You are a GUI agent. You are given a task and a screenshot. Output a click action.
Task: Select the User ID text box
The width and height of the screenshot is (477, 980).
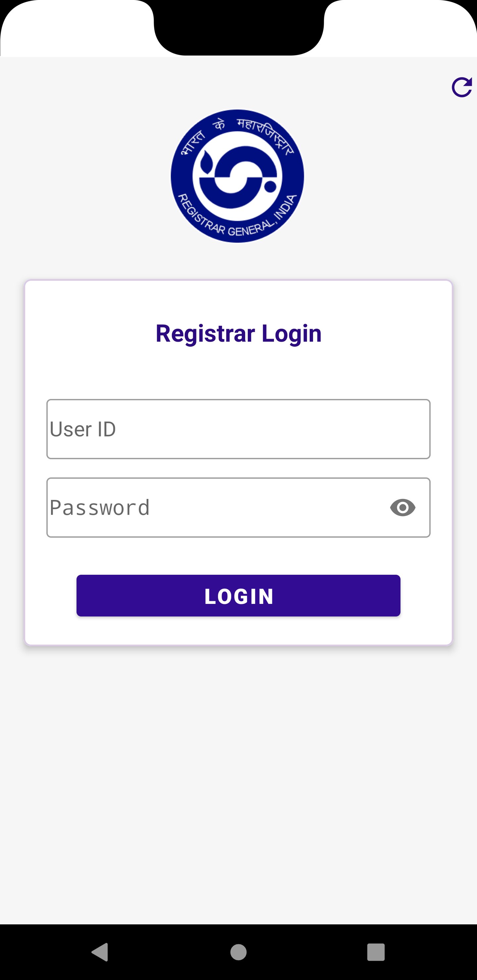point(238,429)
